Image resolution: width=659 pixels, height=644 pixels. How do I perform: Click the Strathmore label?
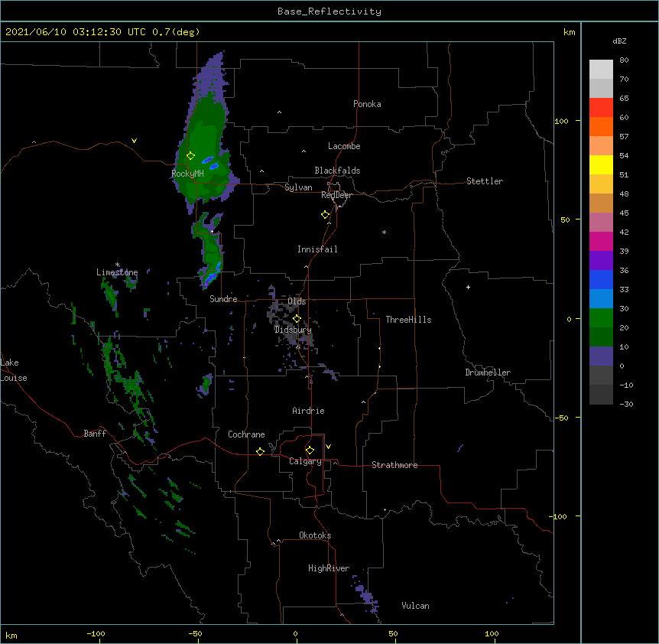(x=394, y=465)
